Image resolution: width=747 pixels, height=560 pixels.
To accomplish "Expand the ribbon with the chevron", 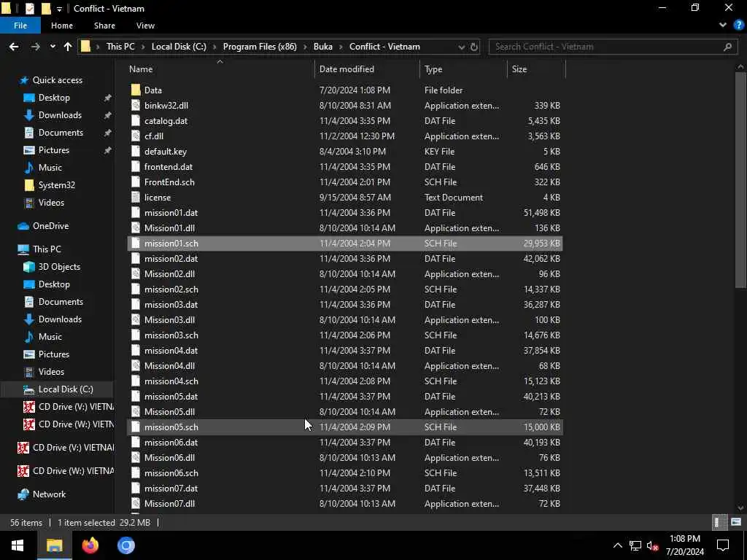I will 723,26.
